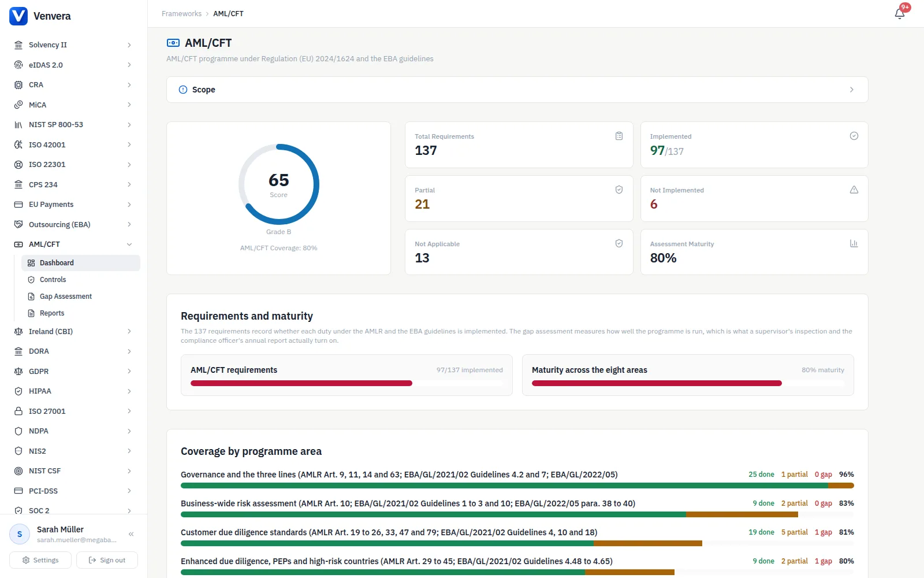
Task: Click the Governance and three lines coverage bar
Action: click(x=517, y=486)
